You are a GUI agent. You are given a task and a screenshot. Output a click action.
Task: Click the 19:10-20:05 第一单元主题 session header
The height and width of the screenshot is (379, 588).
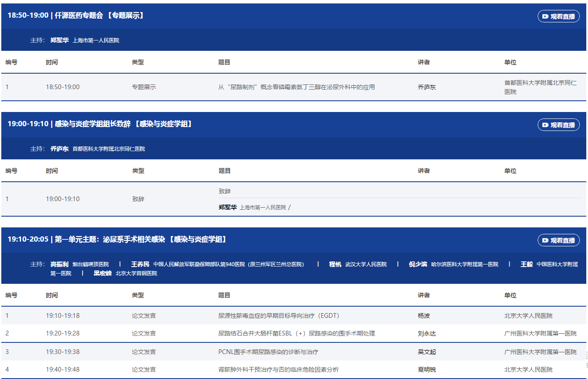tap(117, 239)
